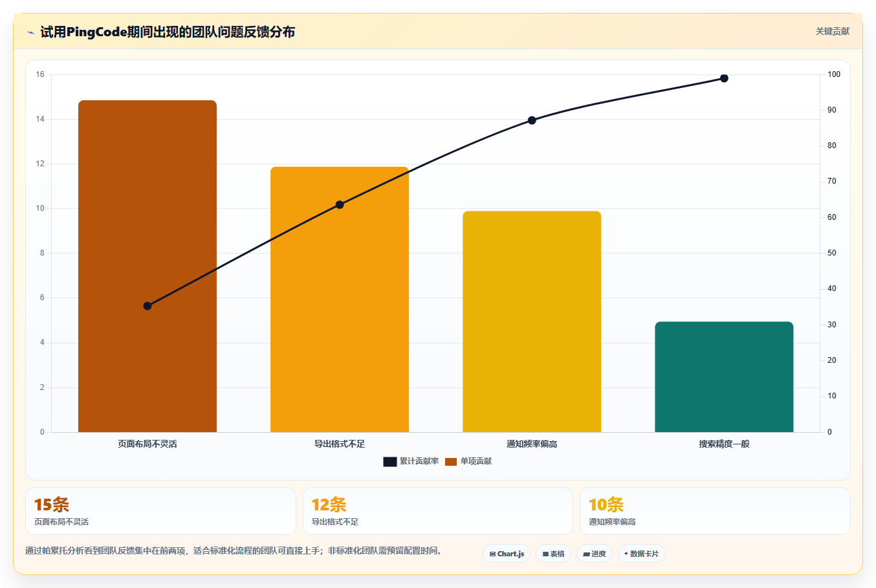
Task: Select the 导出格式不足 orange bar
Action: click(340, 299)
